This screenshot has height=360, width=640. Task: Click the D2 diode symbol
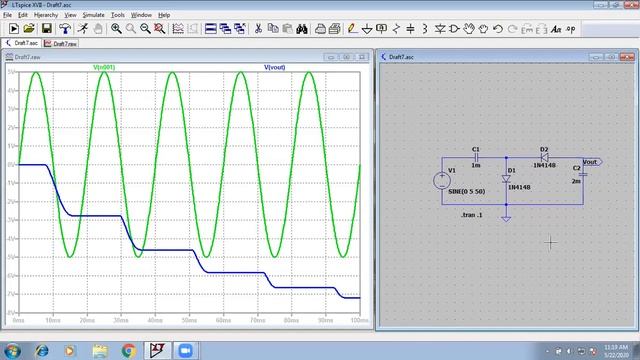pyautogui.click(x=544, y=158)
